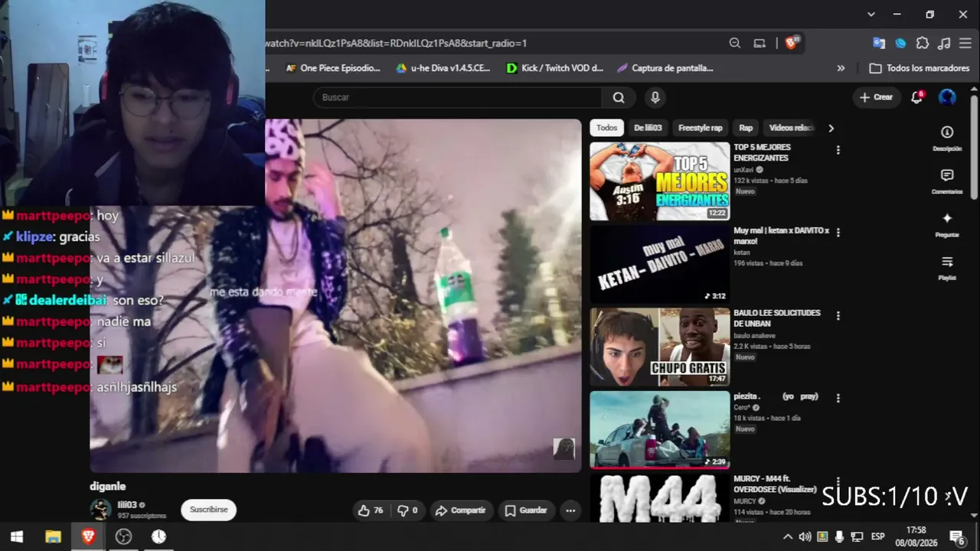980x551 pixels.
Task: Open File Explorer from the taskbar
Action: coord(53,536)
